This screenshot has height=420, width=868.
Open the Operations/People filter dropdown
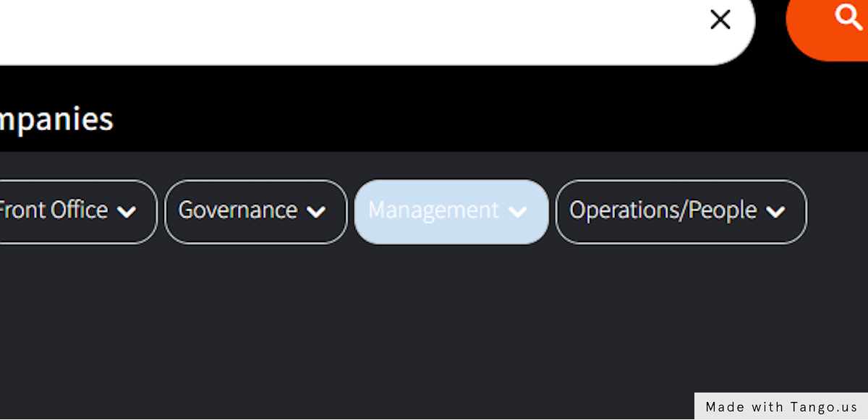pos(681,212)
